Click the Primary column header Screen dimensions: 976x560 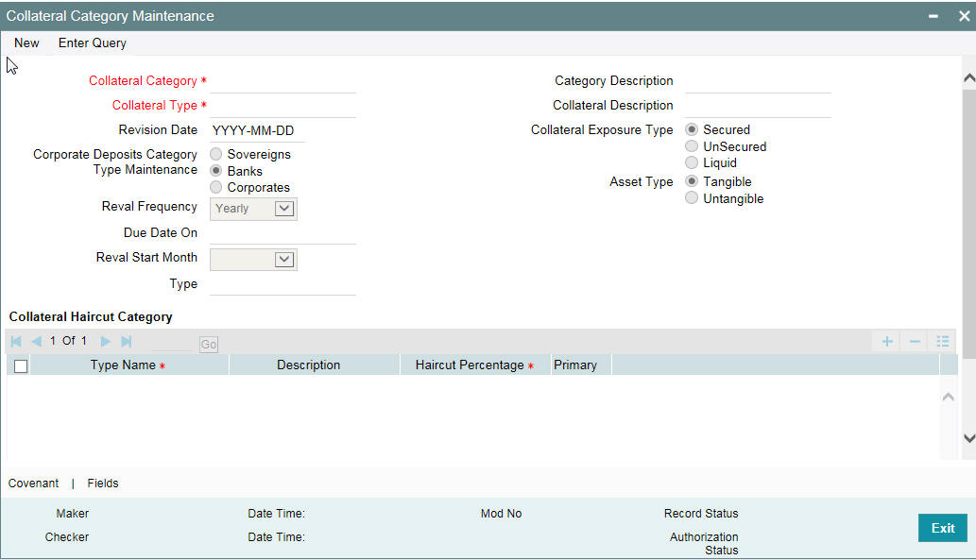(581, 365)
